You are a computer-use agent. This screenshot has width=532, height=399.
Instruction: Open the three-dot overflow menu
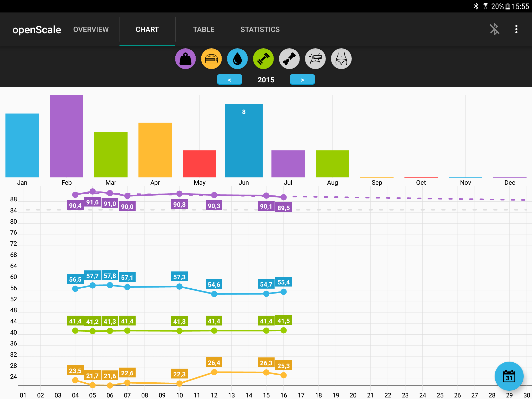click(516, 29)
